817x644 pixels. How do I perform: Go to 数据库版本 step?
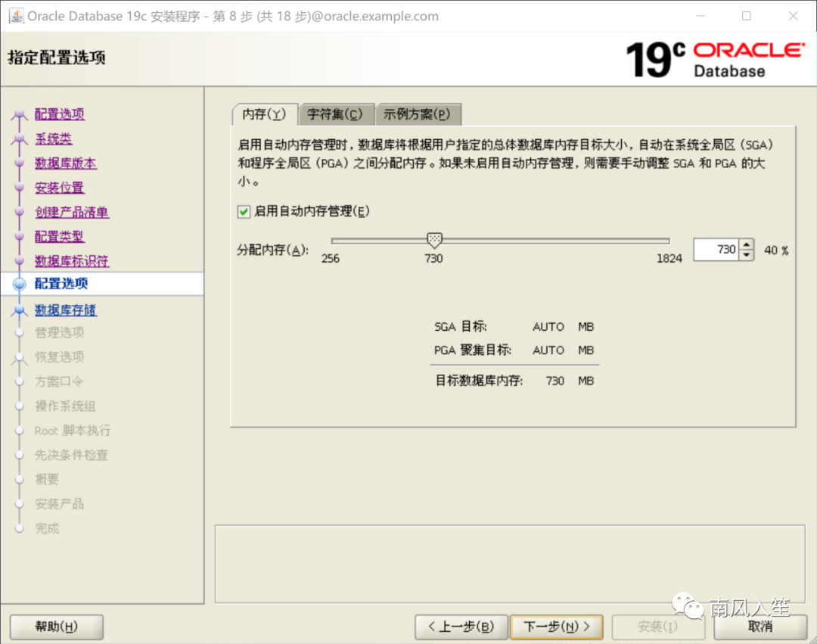(x=65, y=163)
